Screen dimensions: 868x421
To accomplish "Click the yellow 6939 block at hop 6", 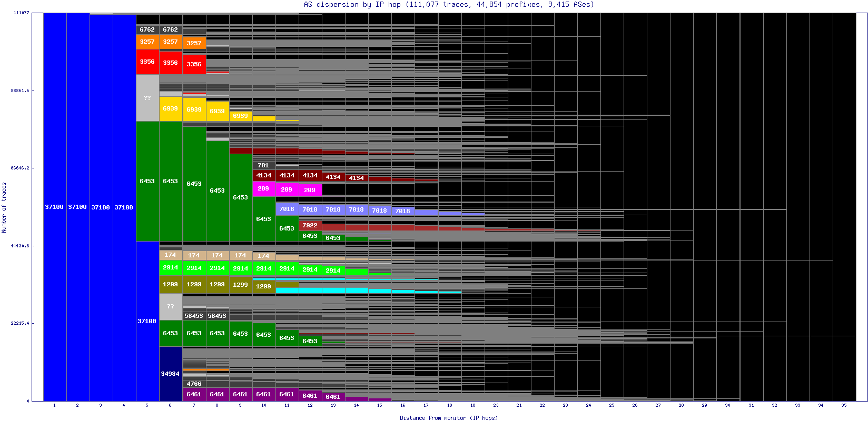I will pos(171,109).
